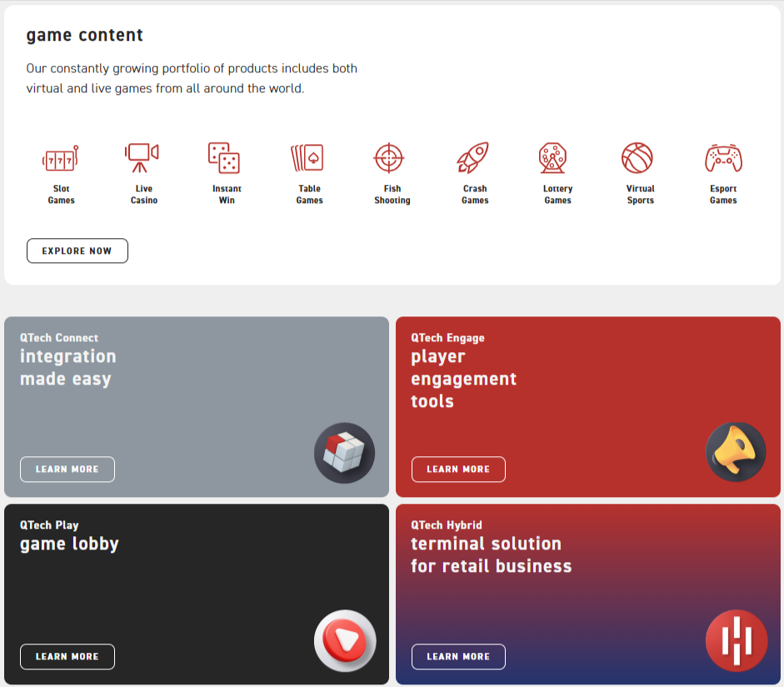Click the Slot Games slot machine icon

point(61,158)
